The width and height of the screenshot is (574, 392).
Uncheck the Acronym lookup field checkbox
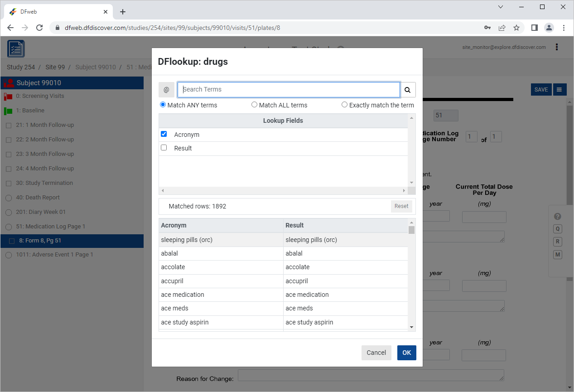tap(164, 134)
